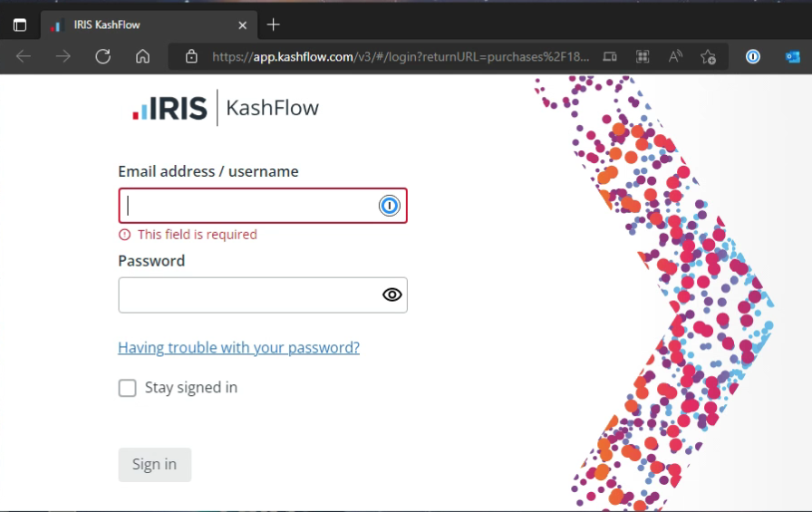Click the browser forward arrow
This screenshot has height=512, width=812.
pos(63,56)
